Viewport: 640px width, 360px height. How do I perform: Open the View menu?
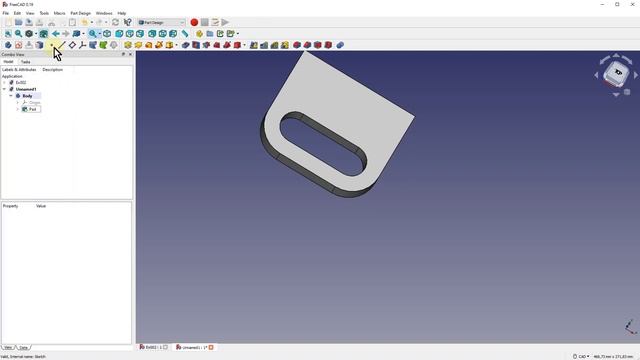coord(30,13)
